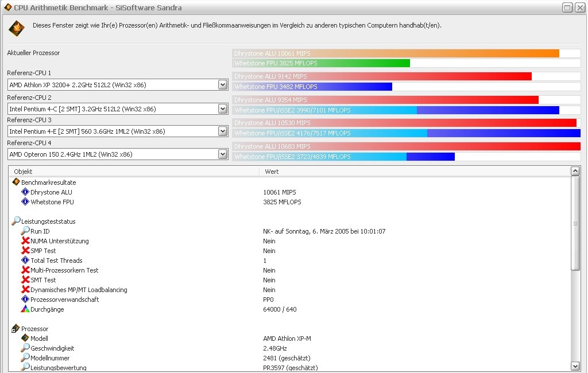
Task: Click the info icon beside Total Test Threads
Action: (x=25, y=260)
